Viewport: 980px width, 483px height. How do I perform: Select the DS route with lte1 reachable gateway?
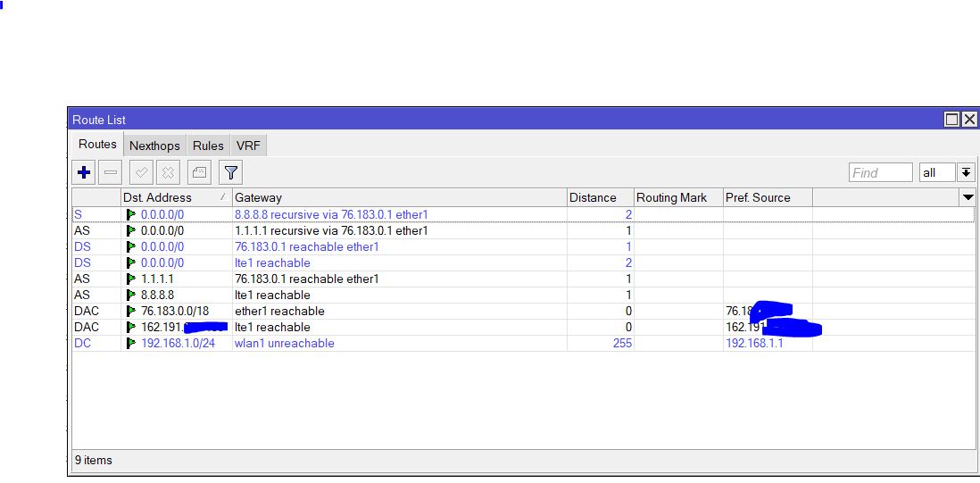[x=523, y=263]
